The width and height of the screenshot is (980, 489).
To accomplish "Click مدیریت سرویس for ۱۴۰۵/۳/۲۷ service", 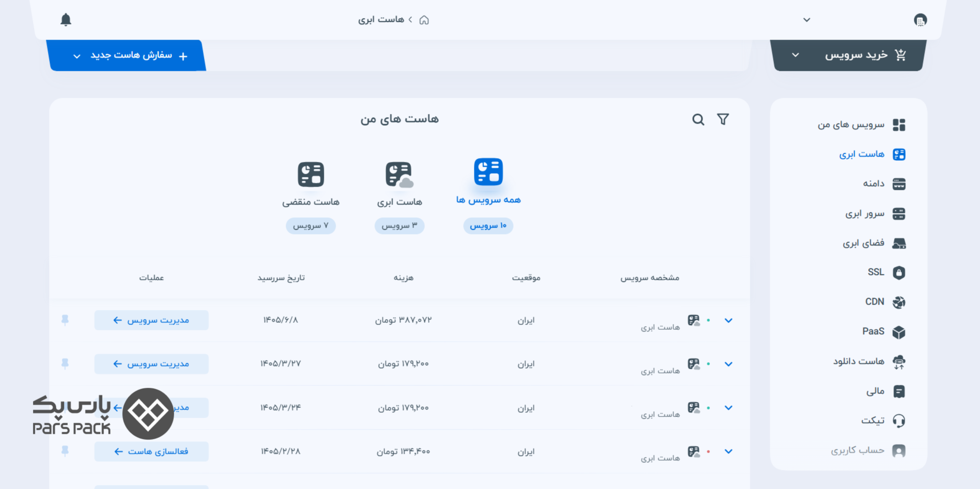I will (152, 364).
